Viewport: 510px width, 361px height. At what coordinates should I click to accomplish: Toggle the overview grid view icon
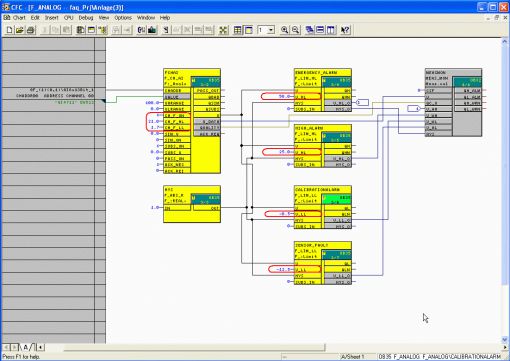238,30
